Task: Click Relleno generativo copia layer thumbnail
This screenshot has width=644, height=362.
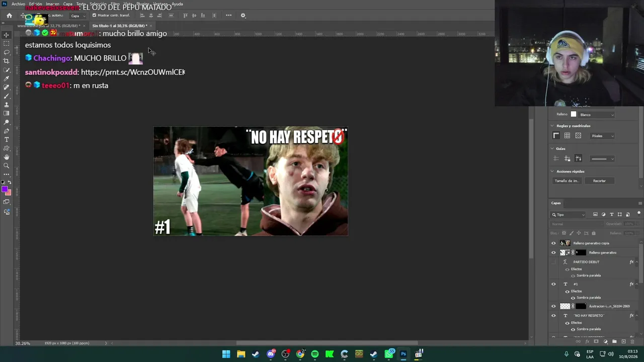Action: (565, 243)
